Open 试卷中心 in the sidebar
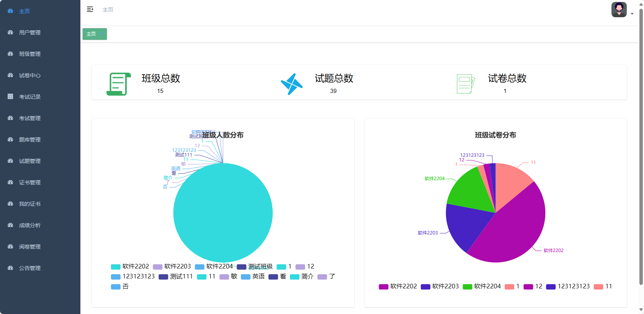The image size is (644, 314). 30,75
